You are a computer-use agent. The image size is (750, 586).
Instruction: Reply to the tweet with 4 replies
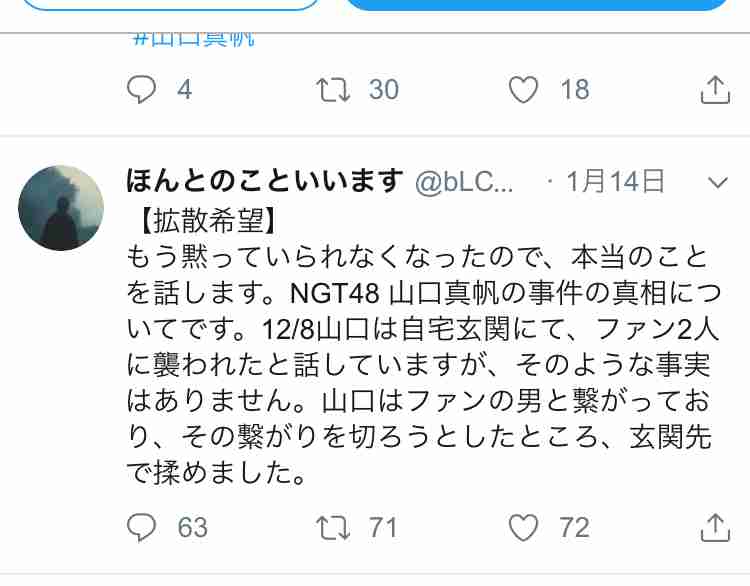coord(141,89)
